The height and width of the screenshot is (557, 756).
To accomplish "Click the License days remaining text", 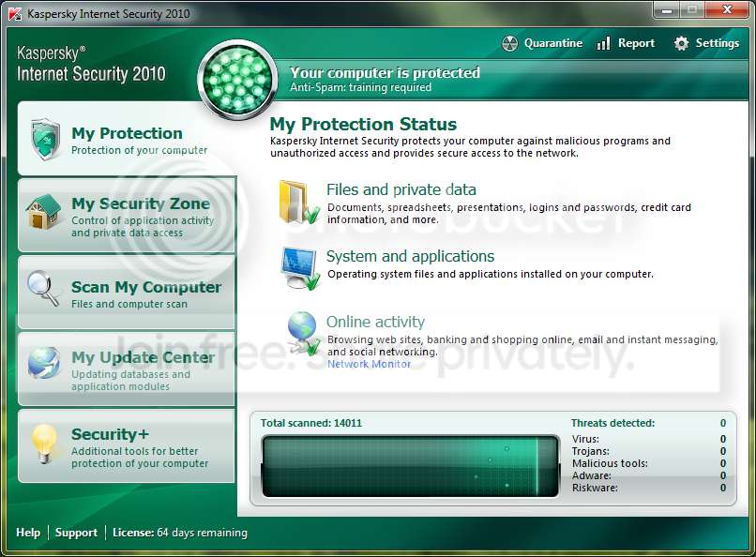I will 180,533.
